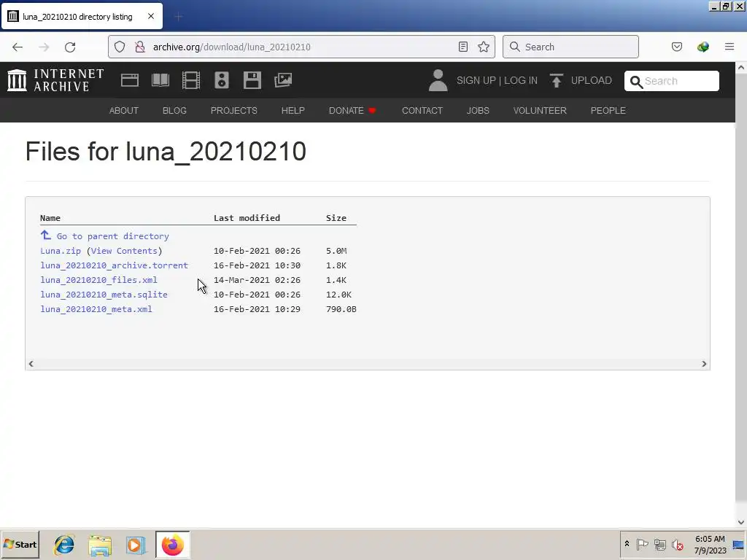Click the page scrollbar up arrow
Viewport: 747px width, 560px height.
pyautogui.click(x=741, y=68)
